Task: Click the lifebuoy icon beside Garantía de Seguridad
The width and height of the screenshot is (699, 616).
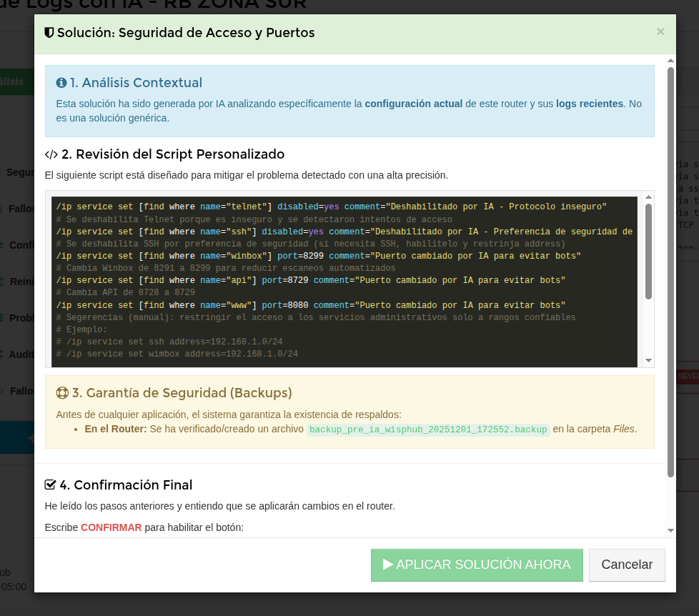Action: 62,393
